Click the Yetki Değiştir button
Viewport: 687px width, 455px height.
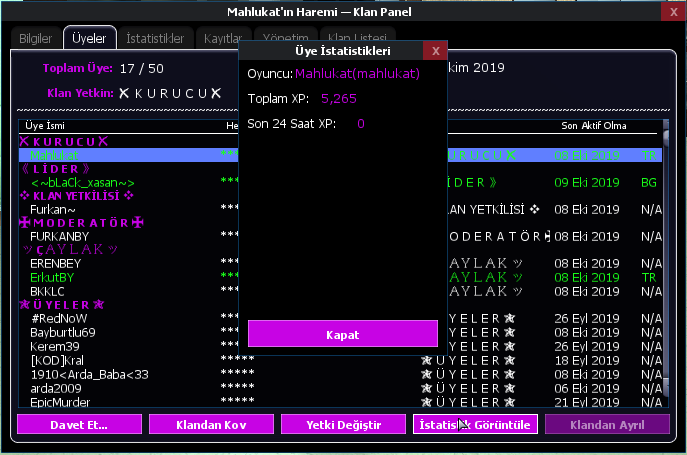click(344, 424)
